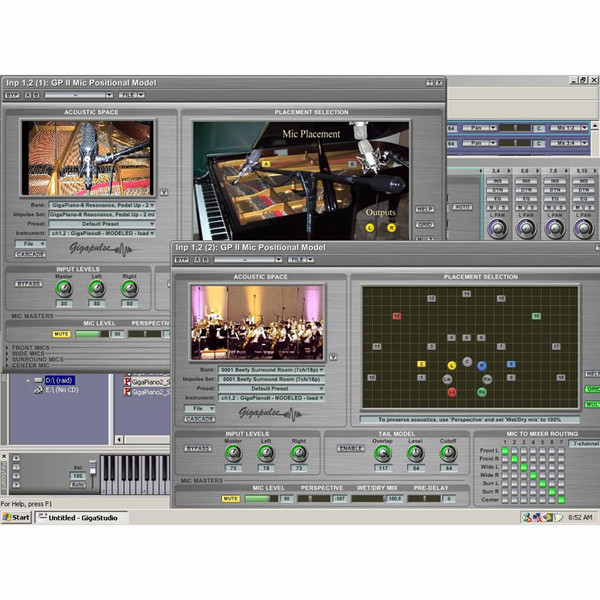Click the HELP button in window (1)
Image resolution: width=600 pixels, height=600 pixels.
point(425,209)
